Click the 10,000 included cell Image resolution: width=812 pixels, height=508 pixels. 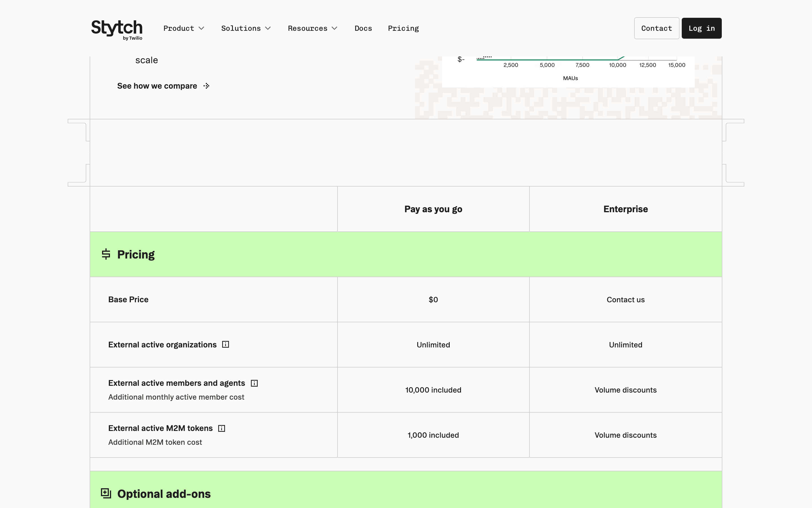click(x=433, y=390)
